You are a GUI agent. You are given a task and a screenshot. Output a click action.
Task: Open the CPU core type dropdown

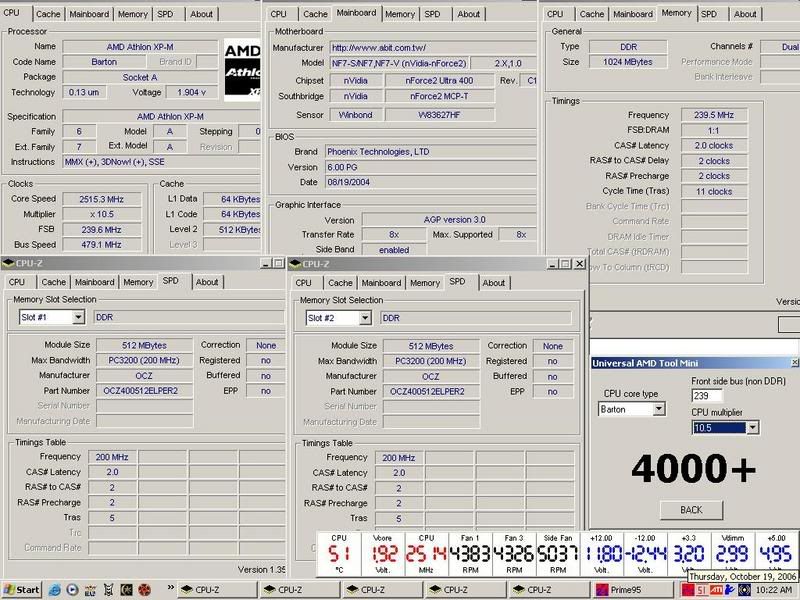tap(658, 409)
